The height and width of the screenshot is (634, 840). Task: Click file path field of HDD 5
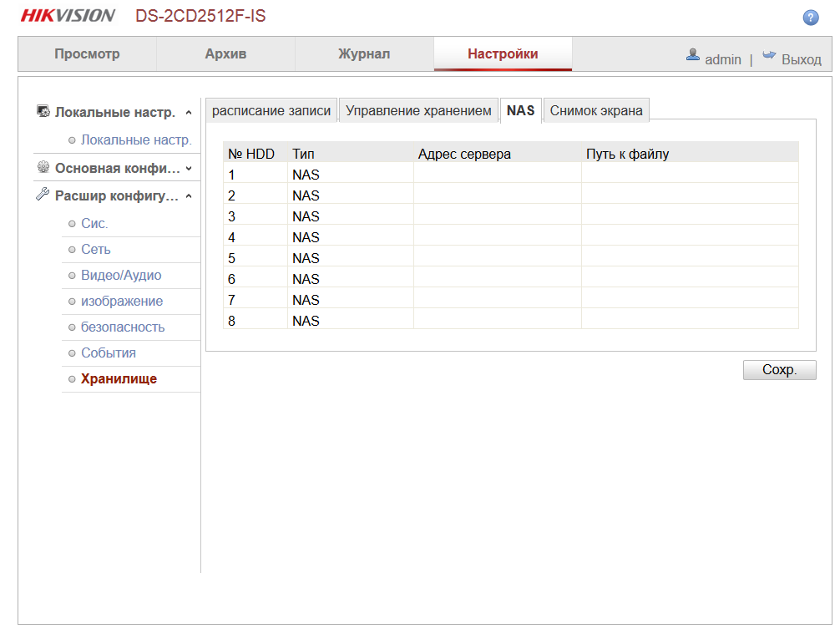click(690, 258)
